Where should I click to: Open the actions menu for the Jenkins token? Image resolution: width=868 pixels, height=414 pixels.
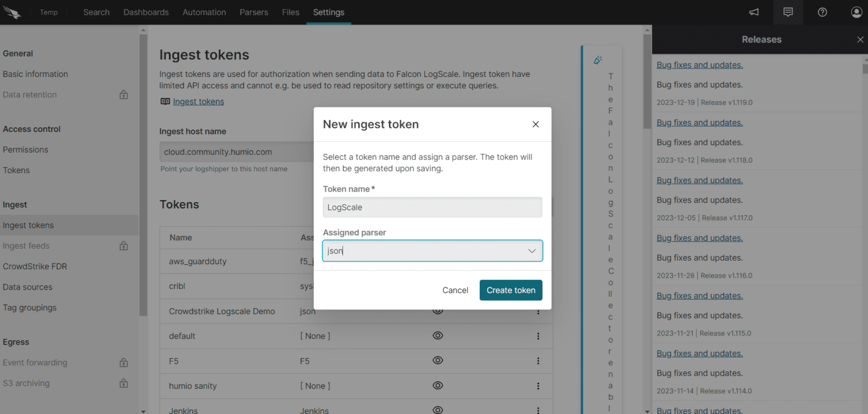(x=538, y=408)
